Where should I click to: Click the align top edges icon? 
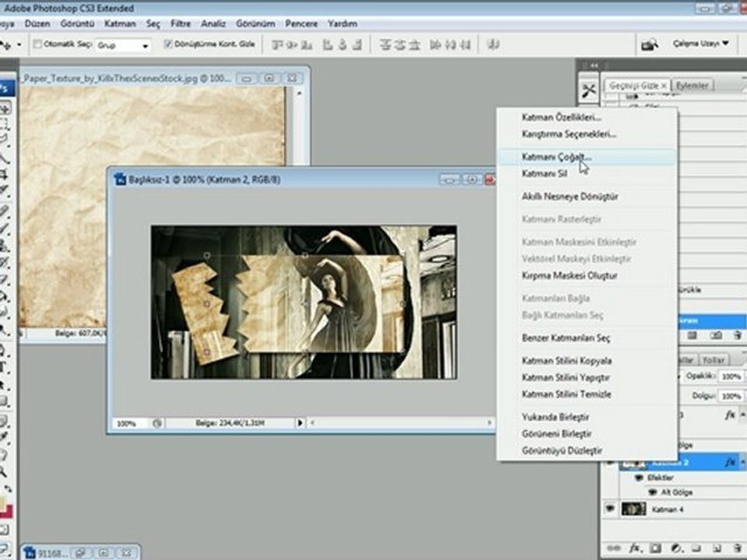(x=277, y=45)
